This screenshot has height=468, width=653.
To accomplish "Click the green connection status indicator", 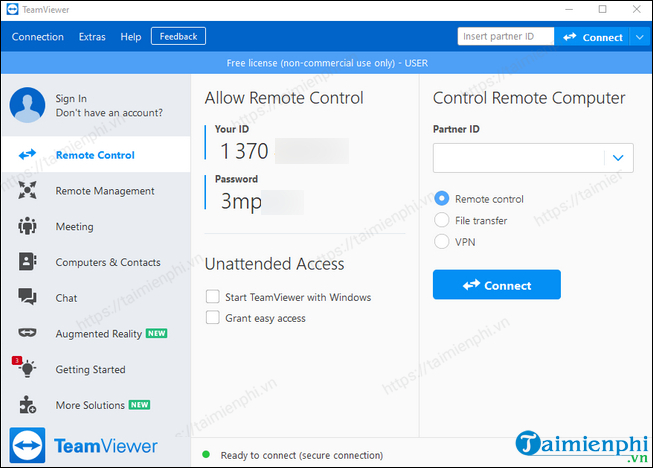I will [206, 454].
